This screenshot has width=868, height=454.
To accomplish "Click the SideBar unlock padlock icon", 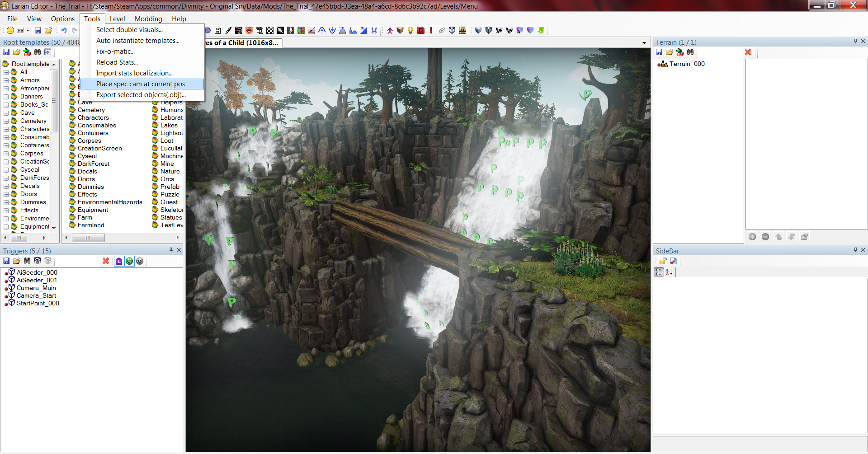I will pyautogui.click(x=663, y=261).
